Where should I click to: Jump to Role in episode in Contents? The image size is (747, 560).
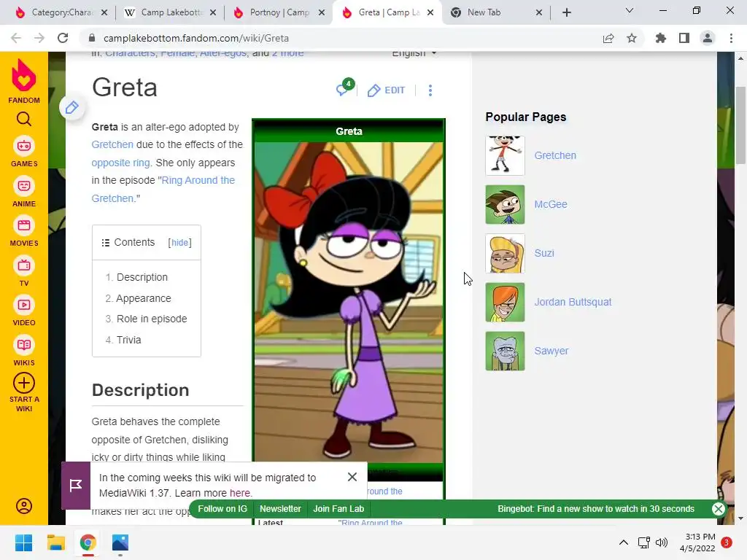(x=152, y=319)
